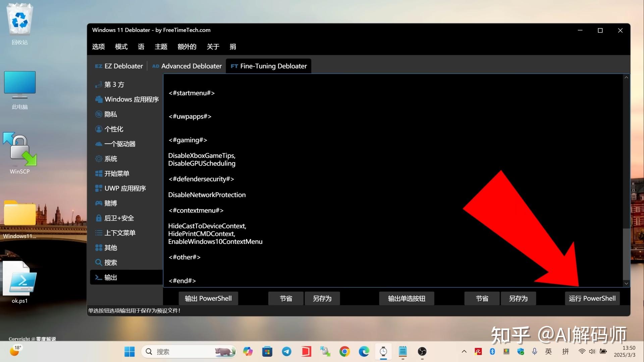Open the 选项 menu
This screenshot has height=362, width=644.
click(x=98, y=47)
